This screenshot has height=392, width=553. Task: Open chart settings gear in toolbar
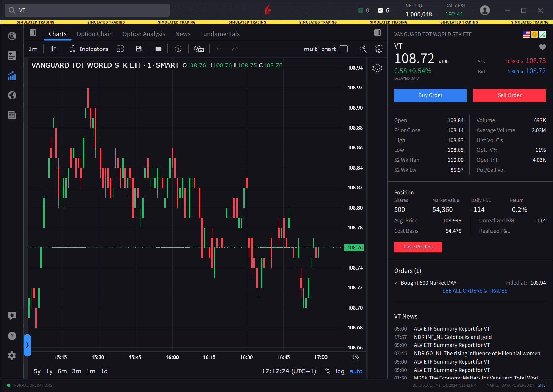coord(379,49)
